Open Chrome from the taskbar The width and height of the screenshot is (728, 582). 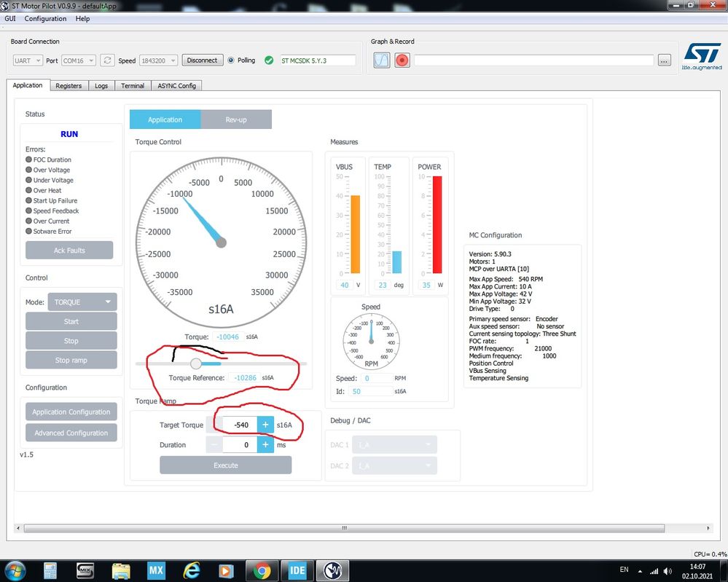pyautogui.click(x=262, y=570)
